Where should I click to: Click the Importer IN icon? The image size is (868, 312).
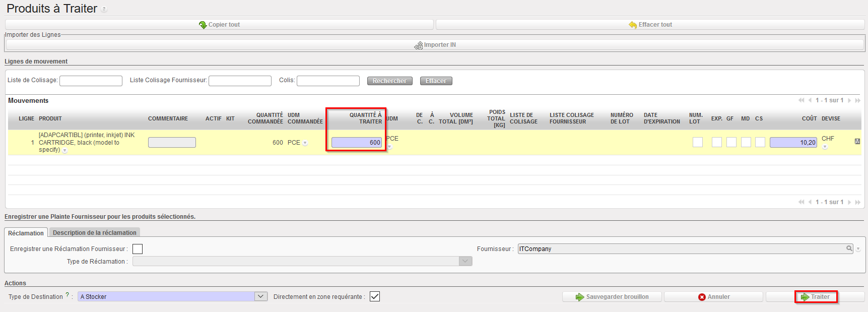[x=419, y=45]
